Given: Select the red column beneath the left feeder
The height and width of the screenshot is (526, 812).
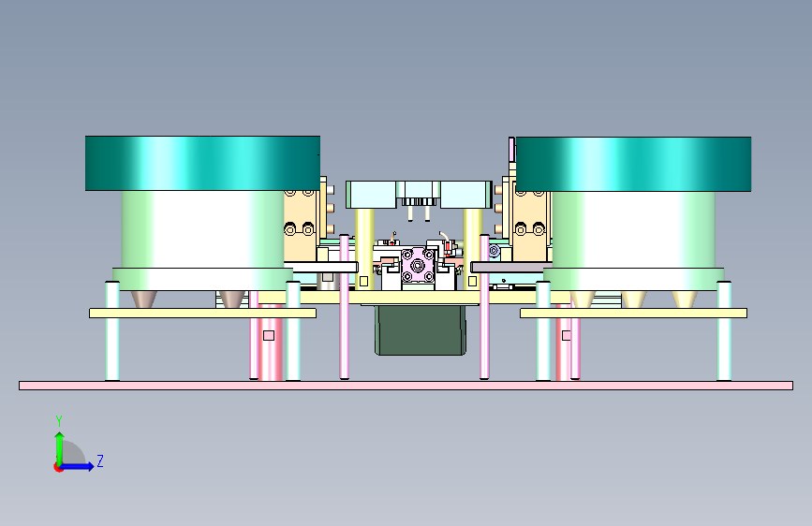Looking at the screenshot, I should coord(270,343).
